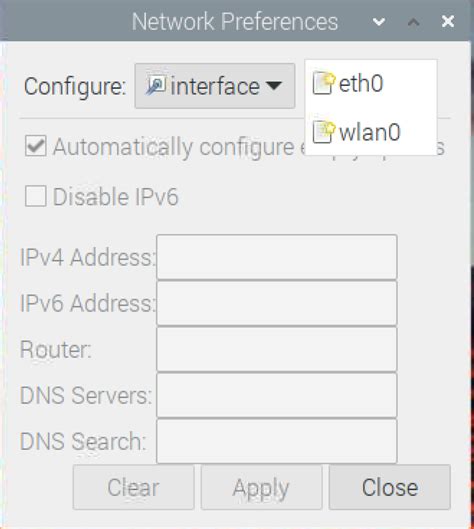This screenshot has height=529, width=474.
Task: Open the interface dropdown
Action: click(x=215, y=86)
